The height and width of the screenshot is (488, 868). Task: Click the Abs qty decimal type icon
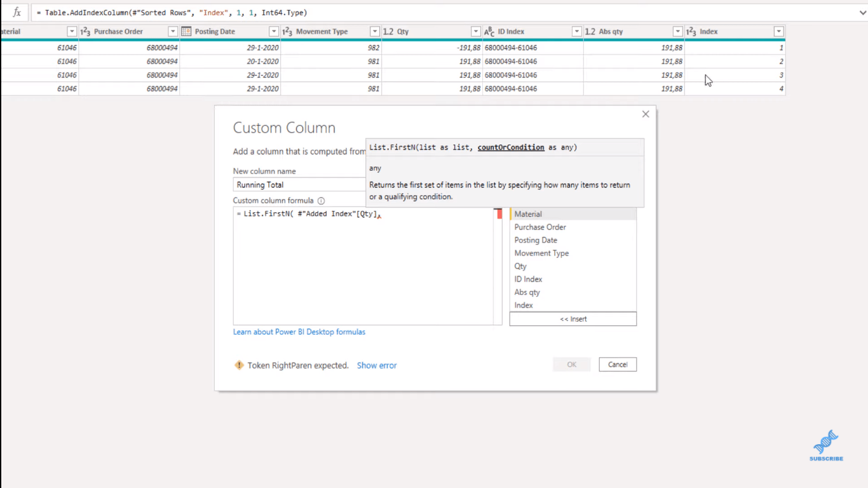point(590,31)
